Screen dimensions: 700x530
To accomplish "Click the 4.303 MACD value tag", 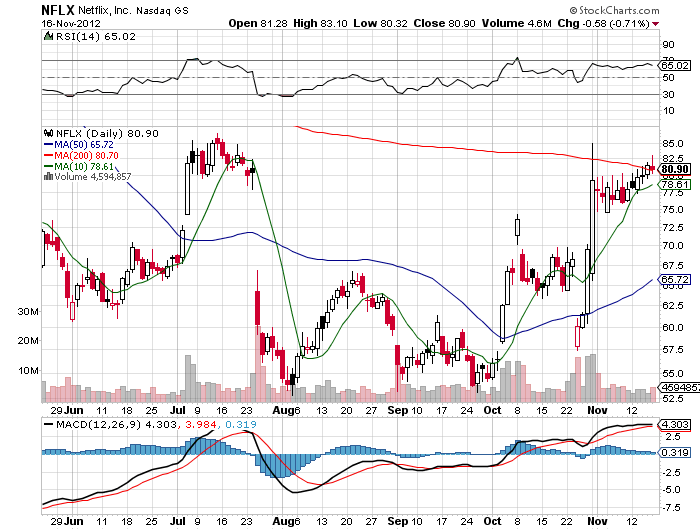I will tap(675, 425).
